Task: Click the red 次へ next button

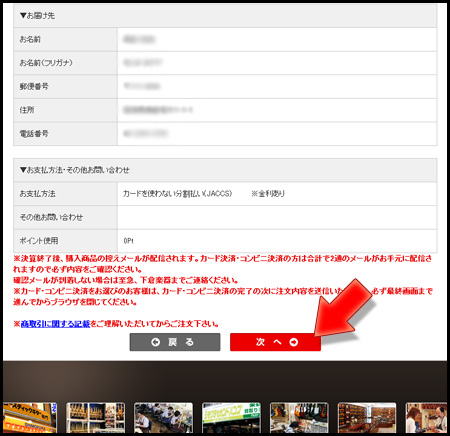Action: [275, 342]
